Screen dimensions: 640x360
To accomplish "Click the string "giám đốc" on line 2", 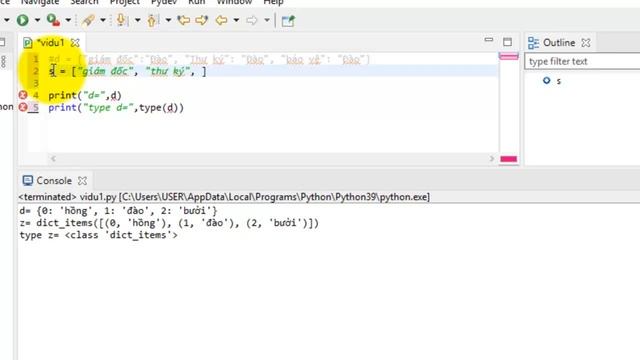I will coord(105,71).
